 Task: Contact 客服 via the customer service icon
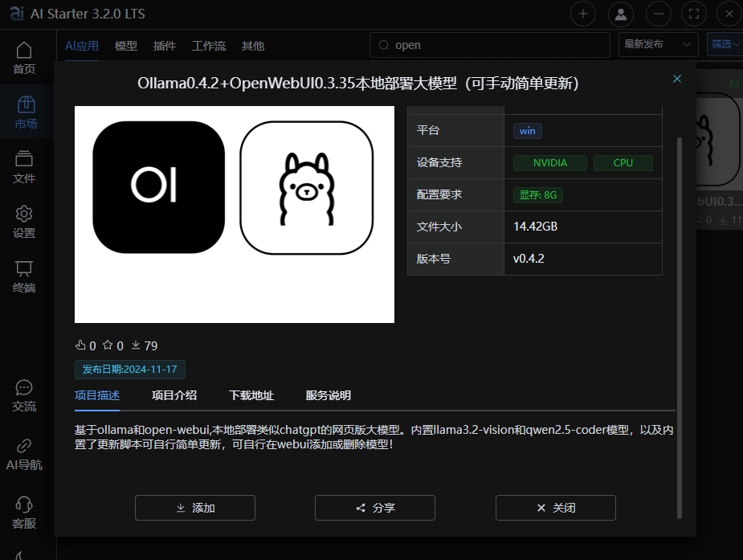(x=24, y=512)
